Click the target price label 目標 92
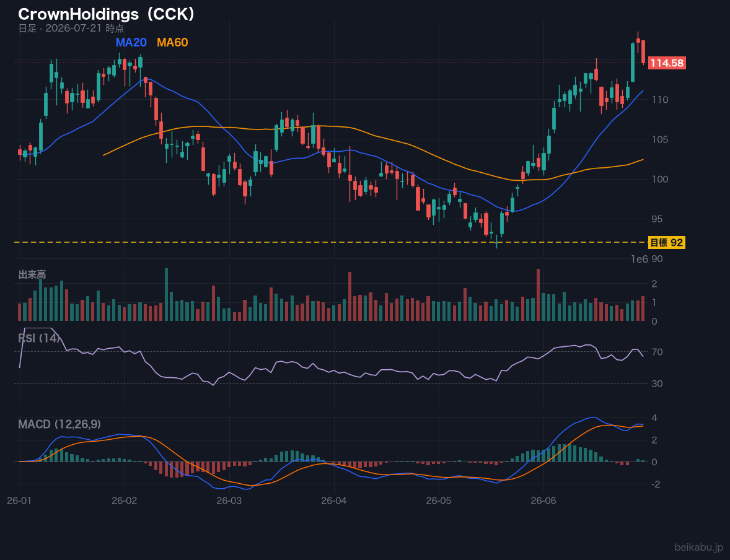Viewport: 730px width, 560px height. pos(667,243)
